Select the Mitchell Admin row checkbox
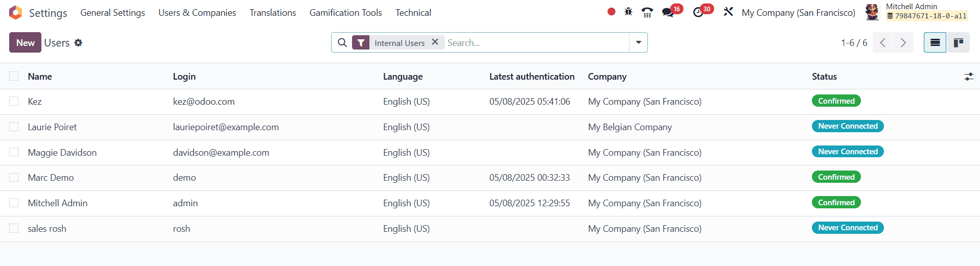Screen dimensions: 980x266 pyautogui.click(x=14, y=203)
